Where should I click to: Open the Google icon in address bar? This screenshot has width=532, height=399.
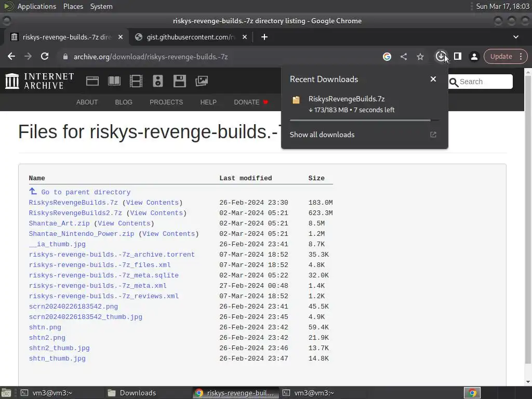[x=387, y=57]
